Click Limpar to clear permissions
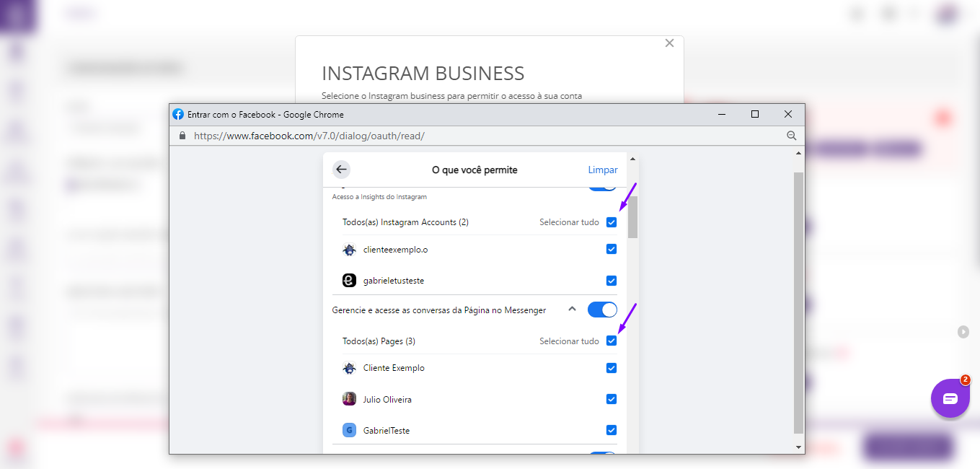The height and width of the screenshot is (469, 980). [603, 170]
